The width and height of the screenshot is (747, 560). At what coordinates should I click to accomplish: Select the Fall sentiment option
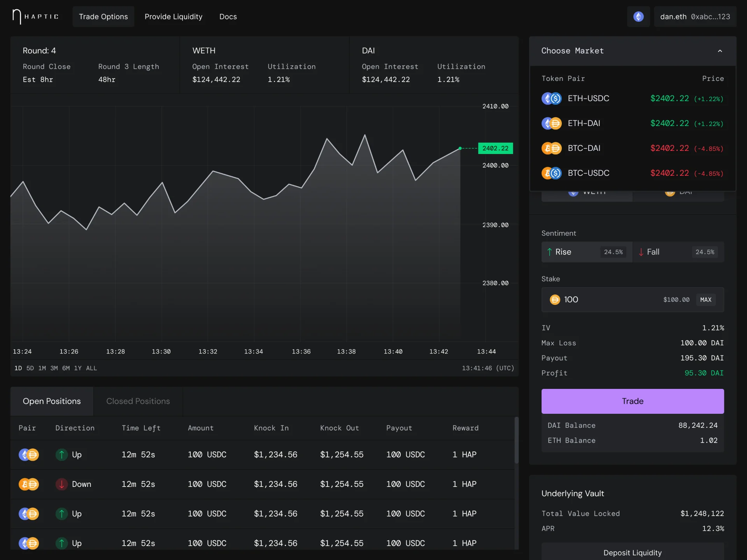[x=679, y=252]
